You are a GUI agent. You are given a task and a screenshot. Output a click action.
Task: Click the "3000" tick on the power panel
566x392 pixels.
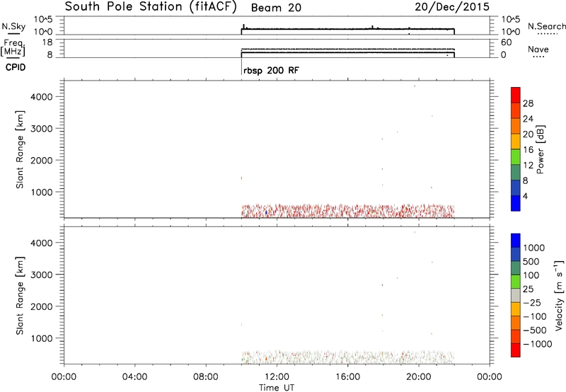42,129
